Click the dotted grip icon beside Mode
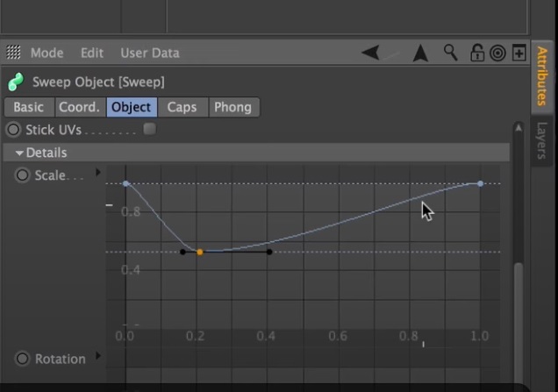Image resolution: width=558 pixels, height=392 pixels. 13,53
